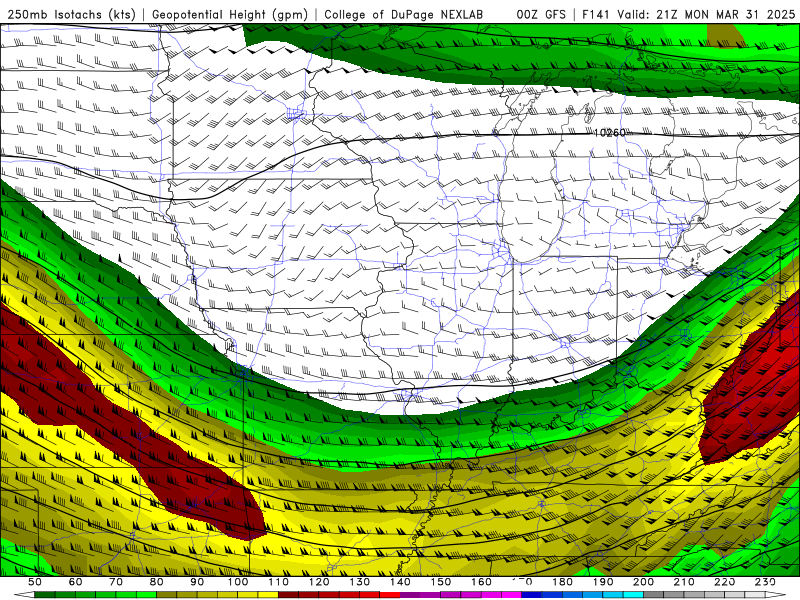The width and height of the screenshot is (800, 600).
Task: Click the dark green swatch under 50
Action: coord(45,595)
